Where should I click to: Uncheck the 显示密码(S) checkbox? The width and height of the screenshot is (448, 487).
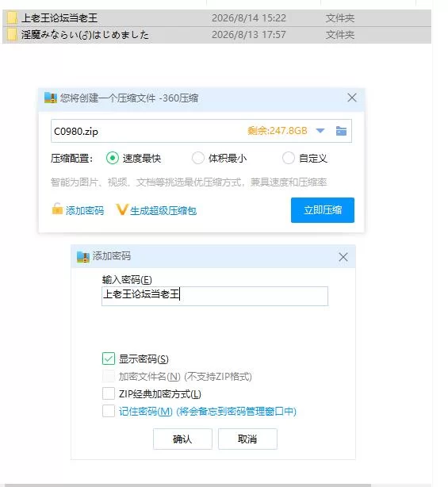pyautogui.click(x=109, y=359)
